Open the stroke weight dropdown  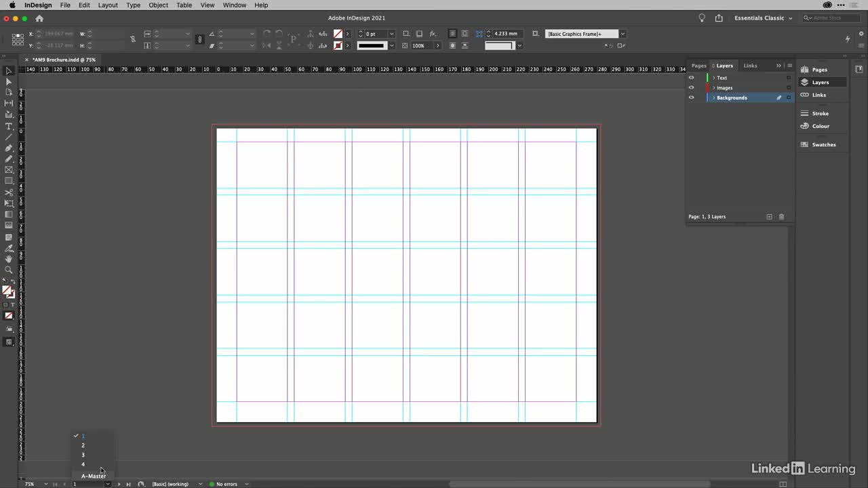(x=391, y=34)
